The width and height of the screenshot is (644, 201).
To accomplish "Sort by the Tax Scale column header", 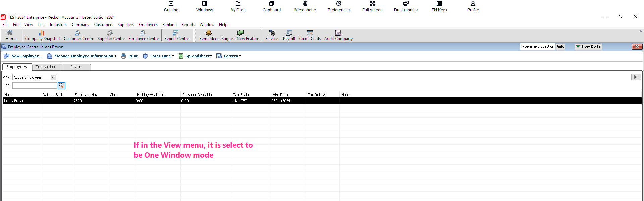I will [251, 95].
